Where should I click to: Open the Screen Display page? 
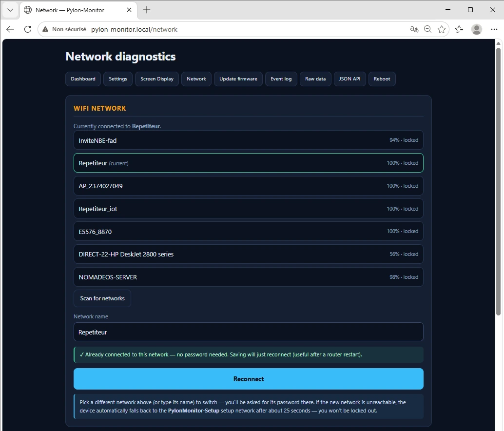157,79
